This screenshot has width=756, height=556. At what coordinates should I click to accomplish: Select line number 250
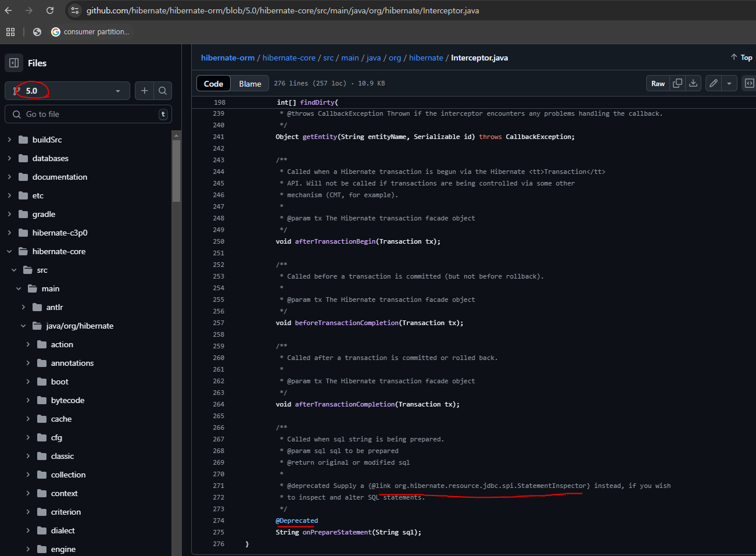[218, 241]
